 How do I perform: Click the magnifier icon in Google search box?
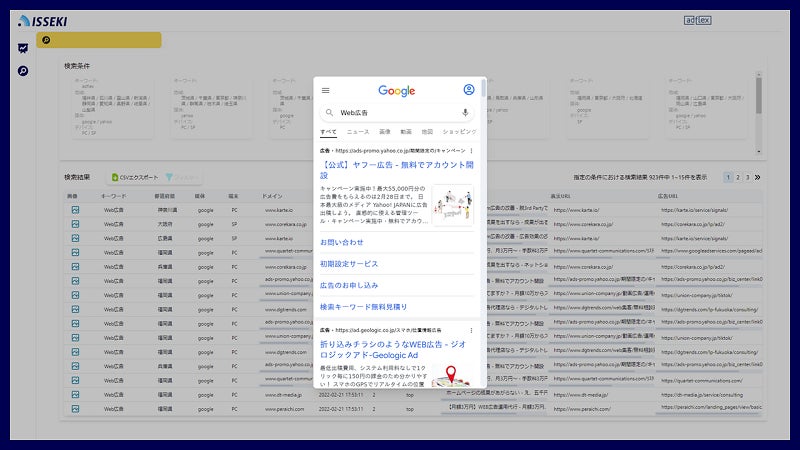329,112
